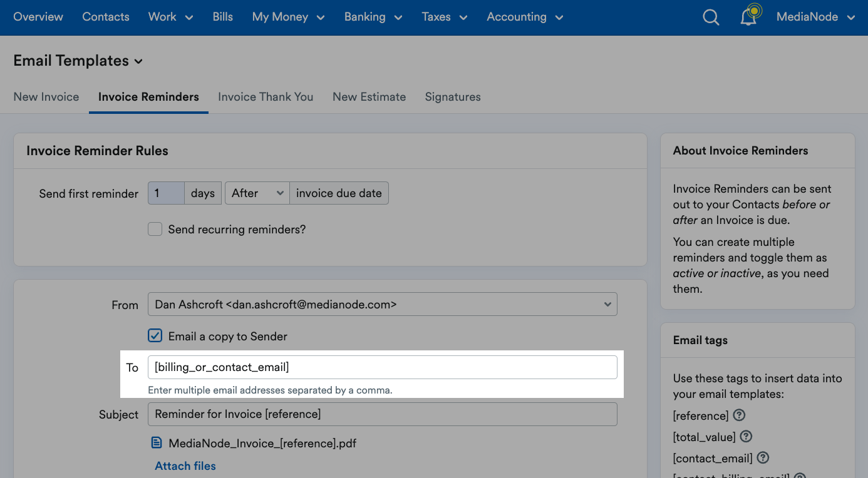Open the Work menu dropdown
The image size is (868, 478).
(170, 18)
